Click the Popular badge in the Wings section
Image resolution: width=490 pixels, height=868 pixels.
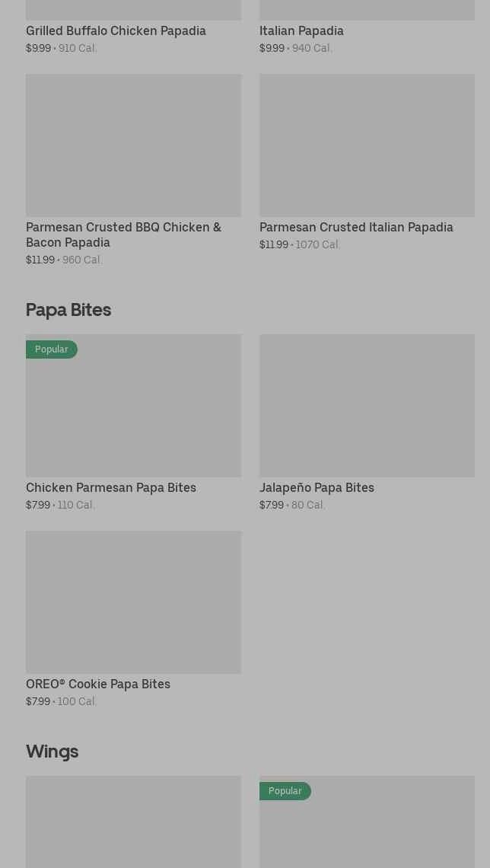[285, 791]
